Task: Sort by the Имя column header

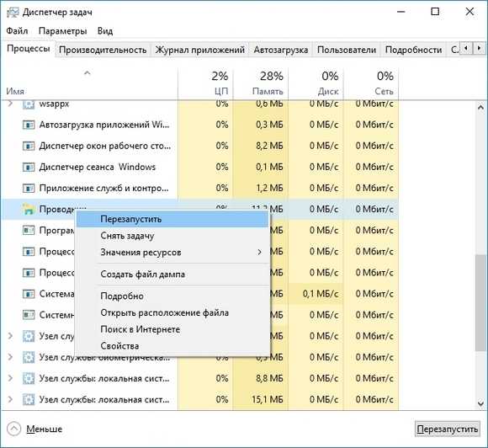Action: [90, 84]
